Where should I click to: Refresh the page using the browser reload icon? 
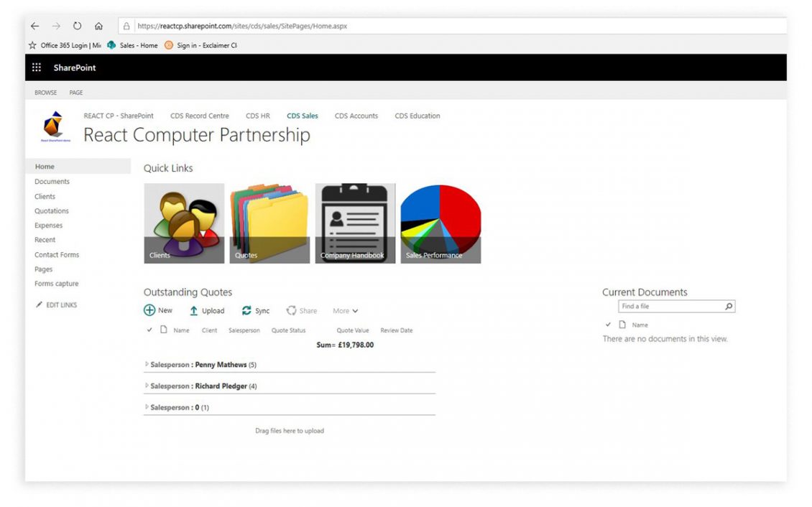77,26
